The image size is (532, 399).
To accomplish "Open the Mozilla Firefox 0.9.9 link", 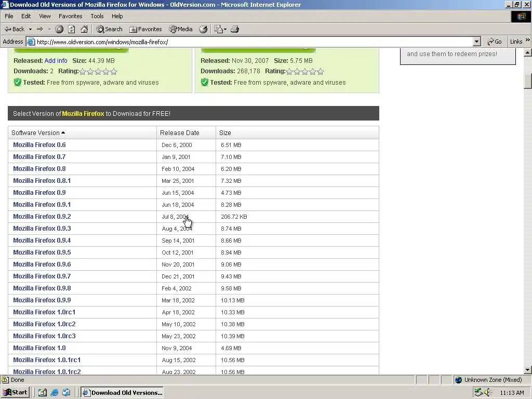I will click(42, 300).
